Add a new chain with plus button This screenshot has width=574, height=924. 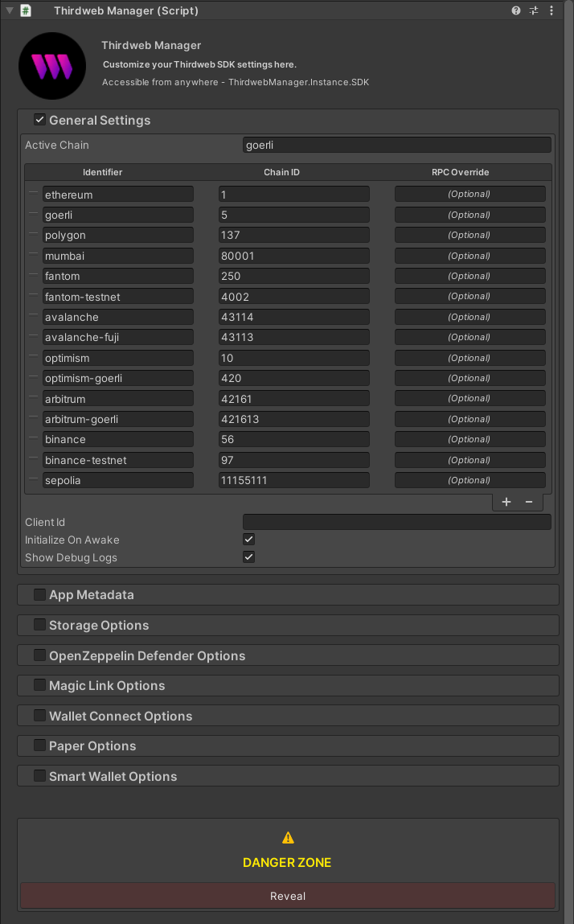click(x=506, y=502)
